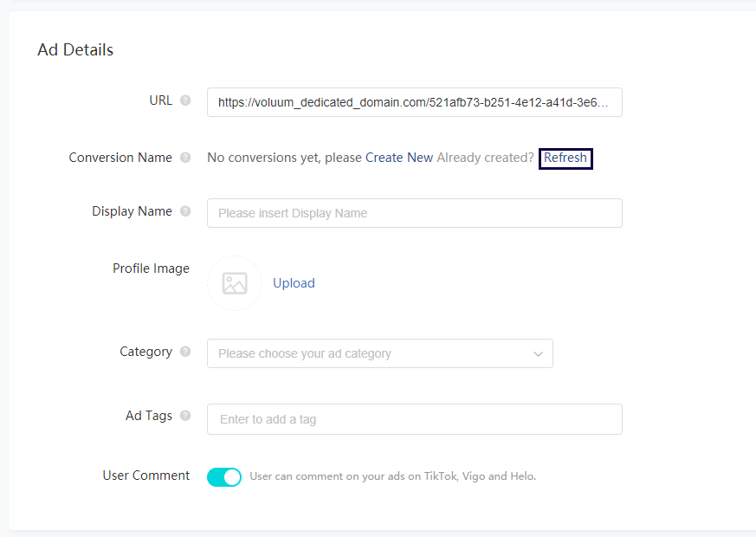This screenshot has height=537, width=756.
Task: Click the Upload link for profile image
Action: pyautogui.click(x=294, y=283)
